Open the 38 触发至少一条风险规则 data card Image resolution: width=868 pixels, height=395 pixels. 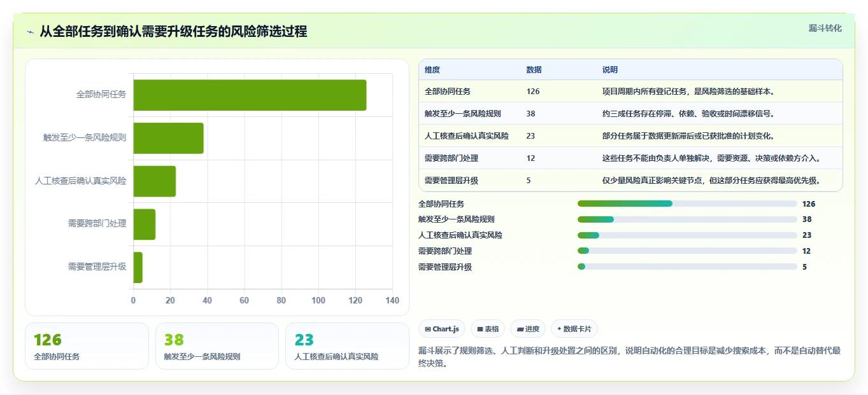tap(217, 346)
